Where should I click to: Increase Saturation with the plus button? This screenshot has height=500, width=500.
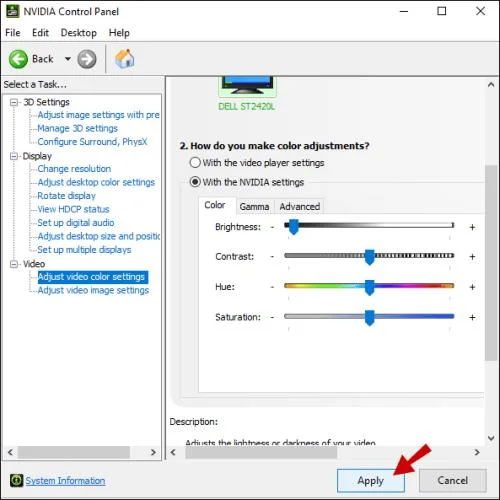pyautogui.click(x=472, y=317)
